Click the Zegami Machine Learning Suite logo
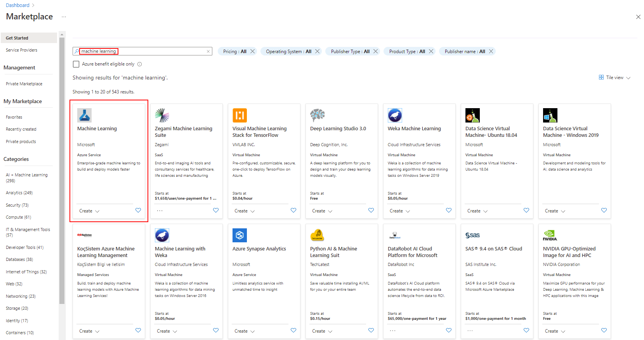Screen dimensions: 644x340 [162, 115]
